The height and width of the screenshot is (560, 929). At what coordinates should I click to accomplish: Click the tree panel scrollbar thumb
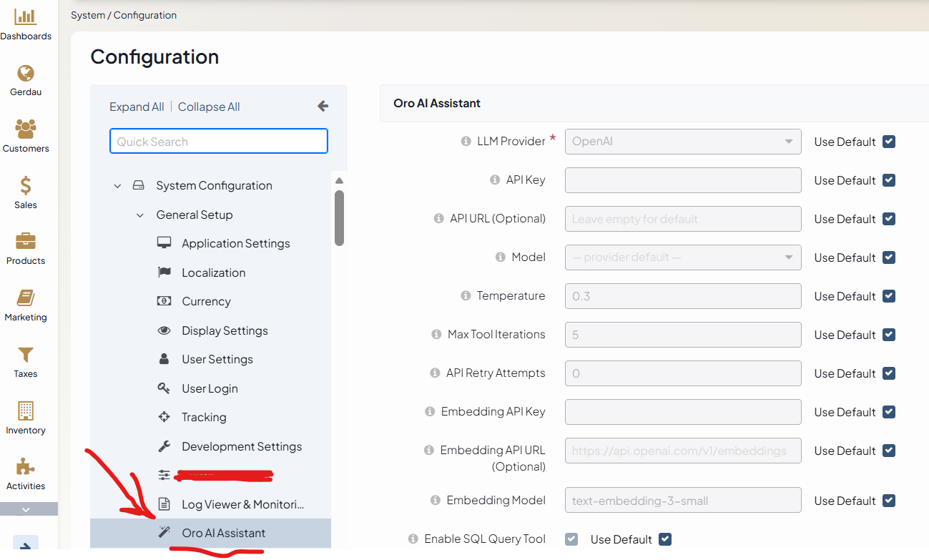click(x=339, y=218)
